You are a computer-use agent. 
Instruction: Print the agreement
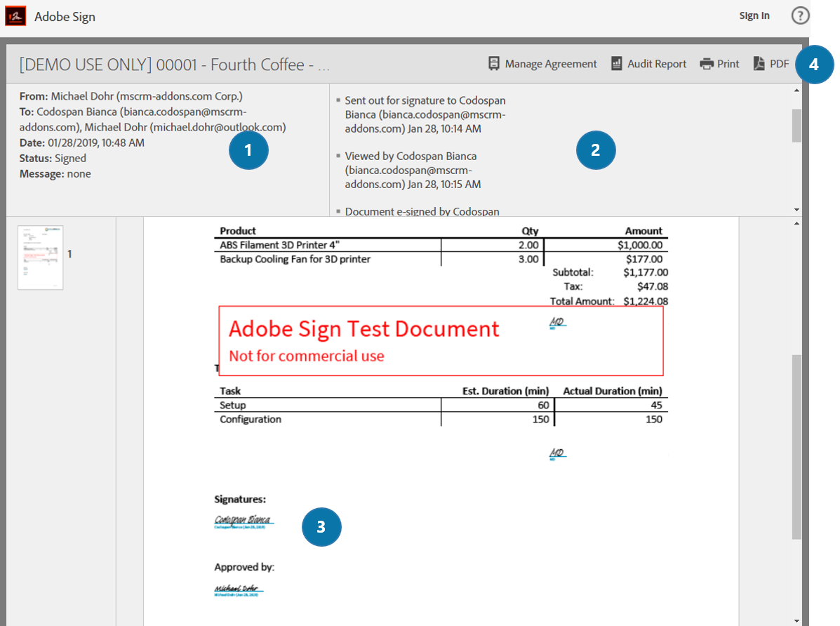(x=719, y=64)
